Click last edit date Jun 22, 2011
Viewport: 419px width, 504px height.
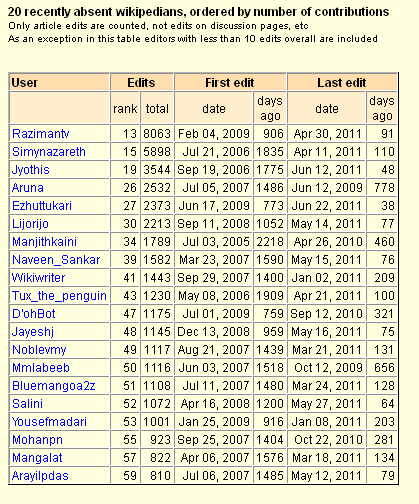326,206
